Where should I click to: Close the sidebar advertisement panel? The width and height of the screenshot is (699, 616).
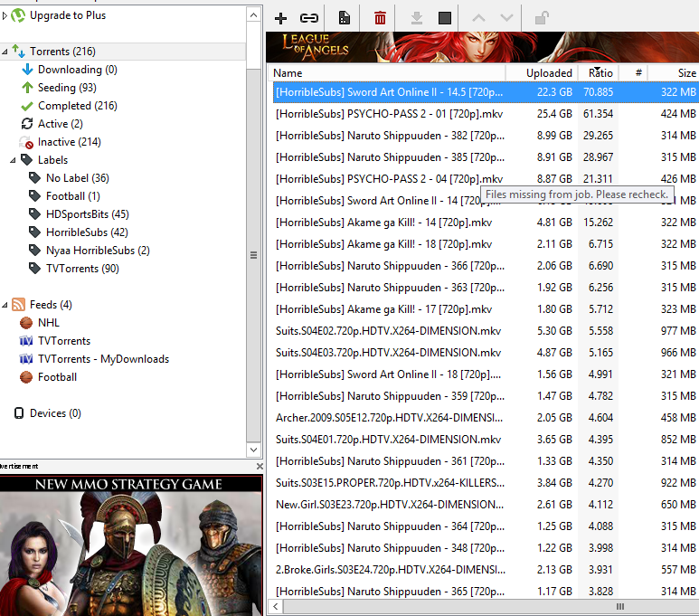click(x=260, y=466)
